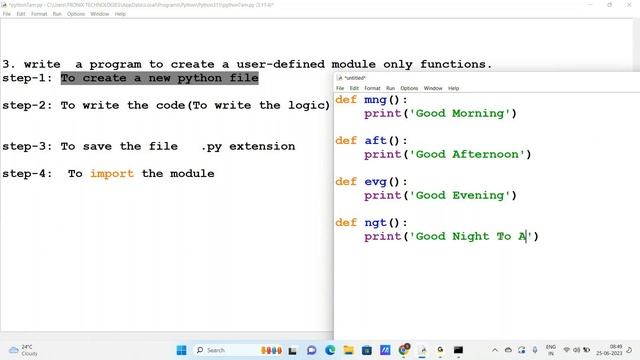Open Edit menu in the background IDLE window
Viewport: 640px width, 360px height.
pos(21,14)
